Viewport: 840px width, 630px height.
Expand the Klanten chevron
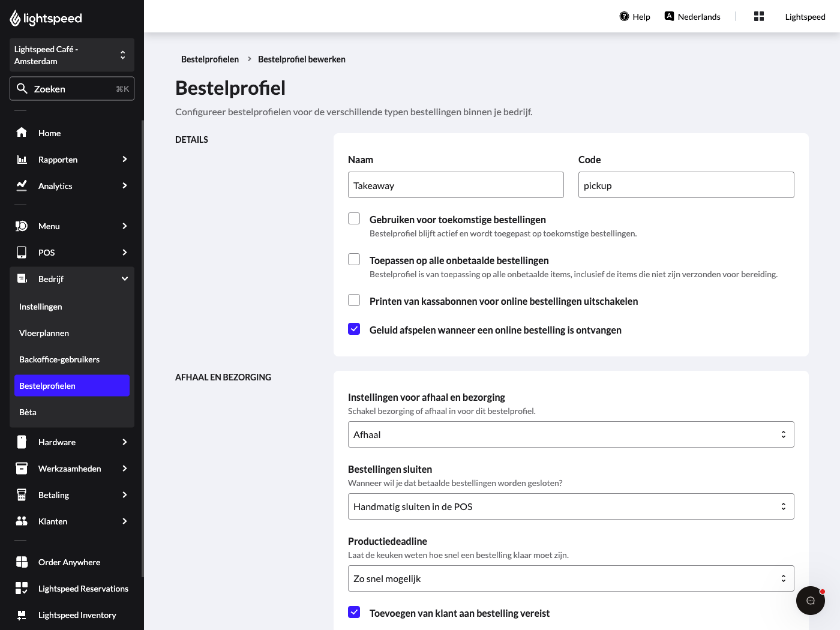125,521
